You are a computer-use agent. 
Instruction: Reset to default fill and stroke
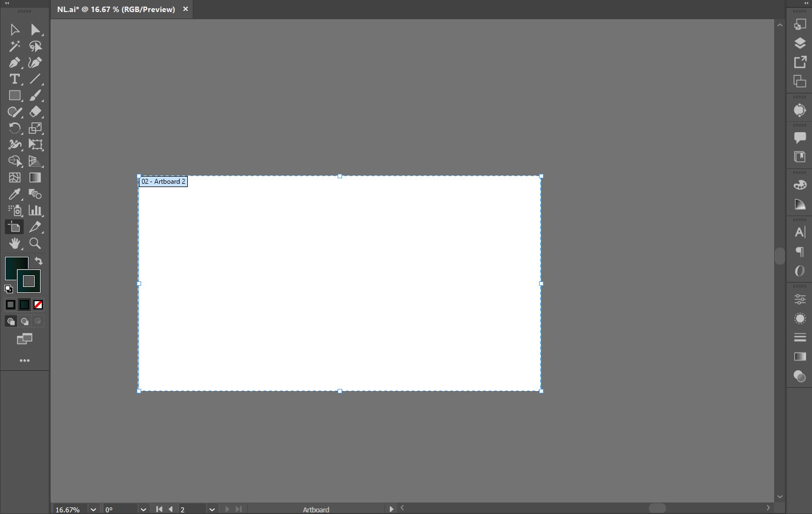9,289
